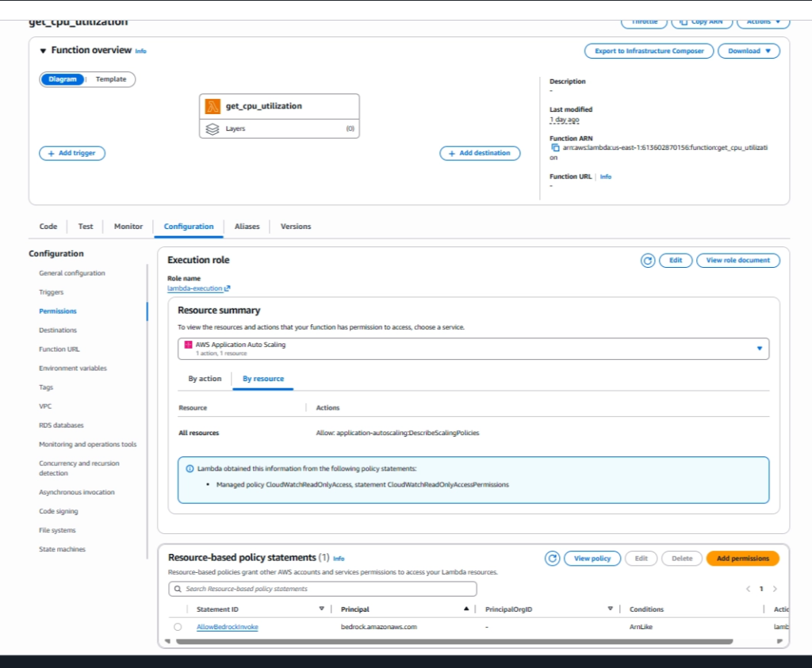The image size is (812, 668).
Task: Switch to the Monitor tab
Action: click(128, 227)
